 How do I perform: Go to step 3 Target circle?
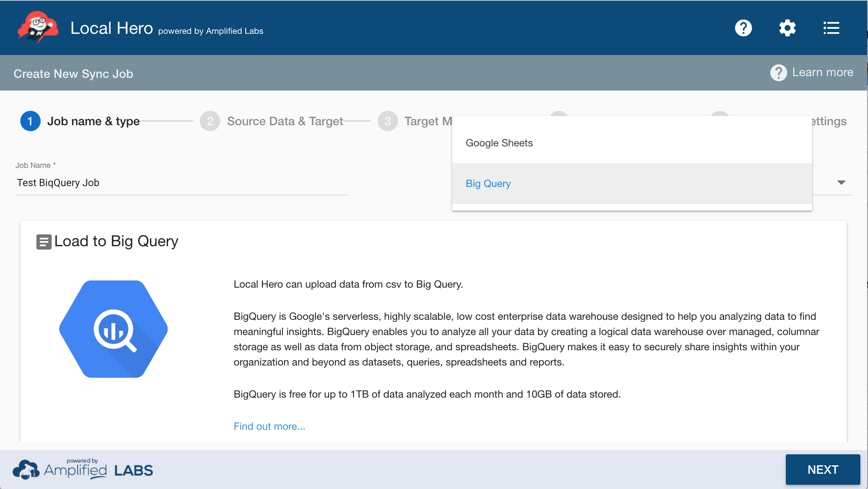pyautogui.click(x=387, y=121)
